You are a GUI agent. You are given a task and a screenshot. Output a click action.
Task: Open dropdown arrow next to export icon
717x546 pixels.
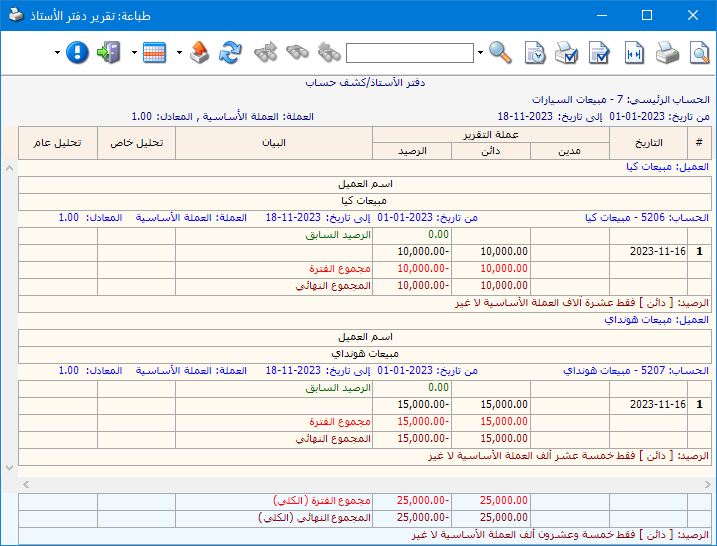click(179, 53)
